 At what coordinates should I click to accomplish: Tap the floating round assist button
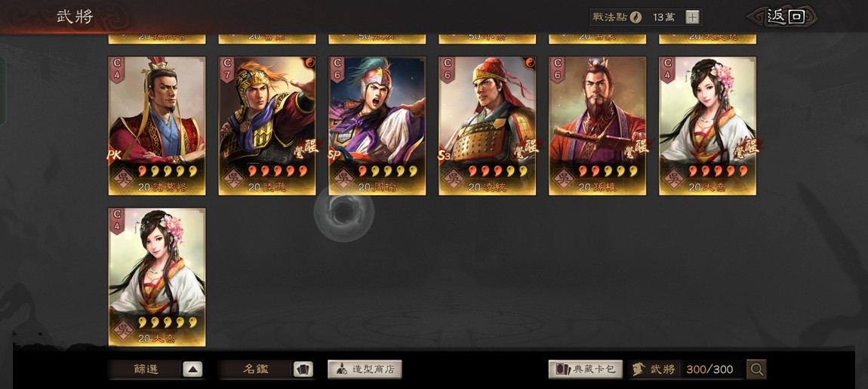343,212
